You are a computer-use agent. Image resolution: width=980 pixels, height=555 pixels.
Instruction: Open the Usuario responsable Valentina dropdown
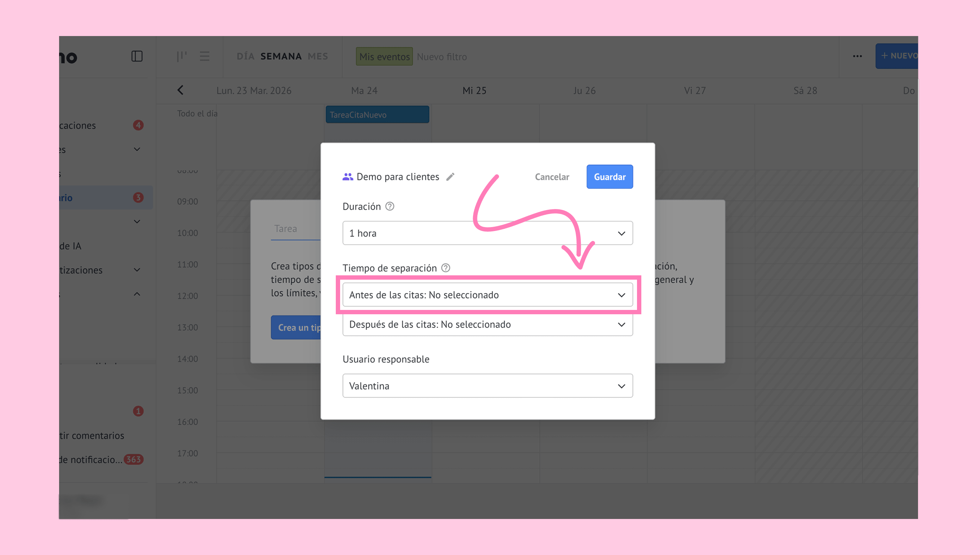pos(487,386)
